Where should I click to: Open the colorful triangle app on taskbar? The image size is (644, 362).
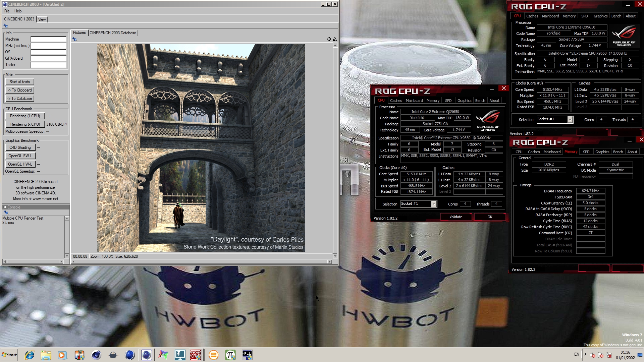click(163, 355)
